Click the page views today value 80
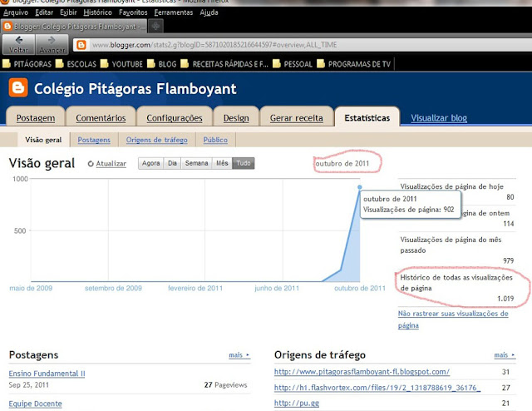 [510, 197]
